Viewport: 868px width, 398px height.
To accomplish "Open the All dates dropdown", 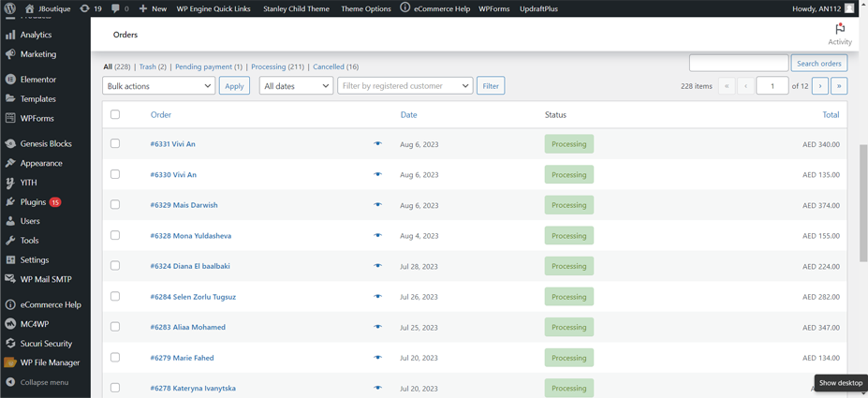I will click(296, 86).
